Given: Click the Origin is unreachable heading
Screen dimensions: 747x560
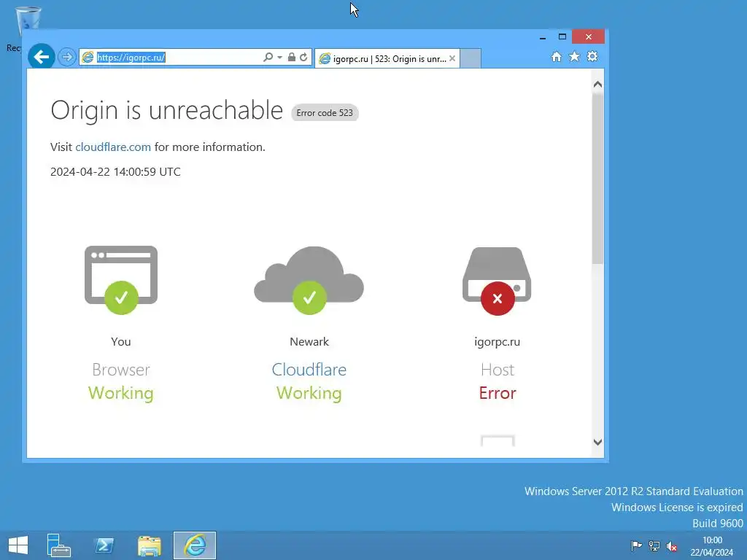Looking at the screenshot, I should pos(167,111).
